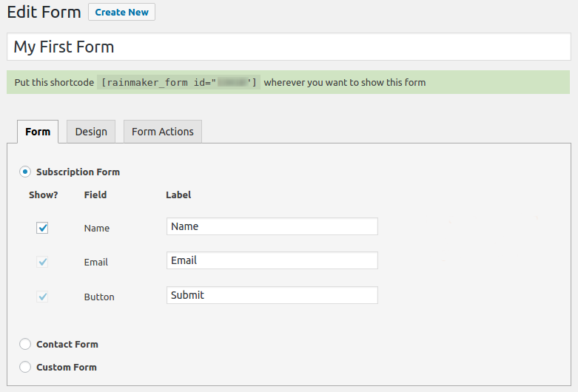The width and height of the screenshot is (578, 392).
Task: Click the Subscription Form label text
Action: [78, 172]
